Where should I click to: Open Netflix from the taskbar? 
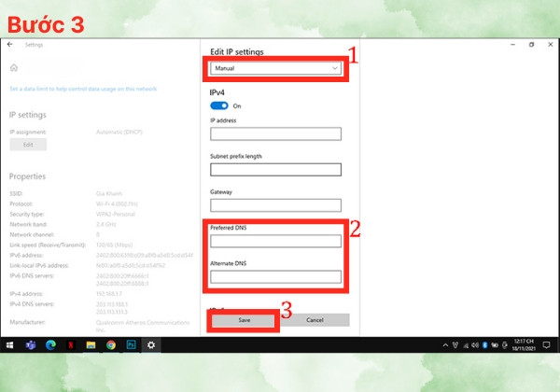tap(71, 345)
